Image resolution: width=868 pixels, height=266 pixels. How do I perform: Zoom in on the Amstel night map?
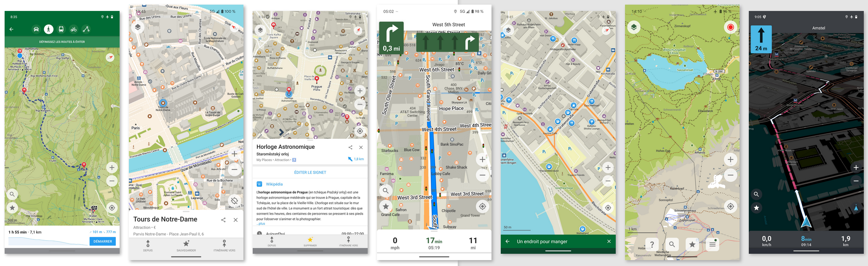[856, 167]
